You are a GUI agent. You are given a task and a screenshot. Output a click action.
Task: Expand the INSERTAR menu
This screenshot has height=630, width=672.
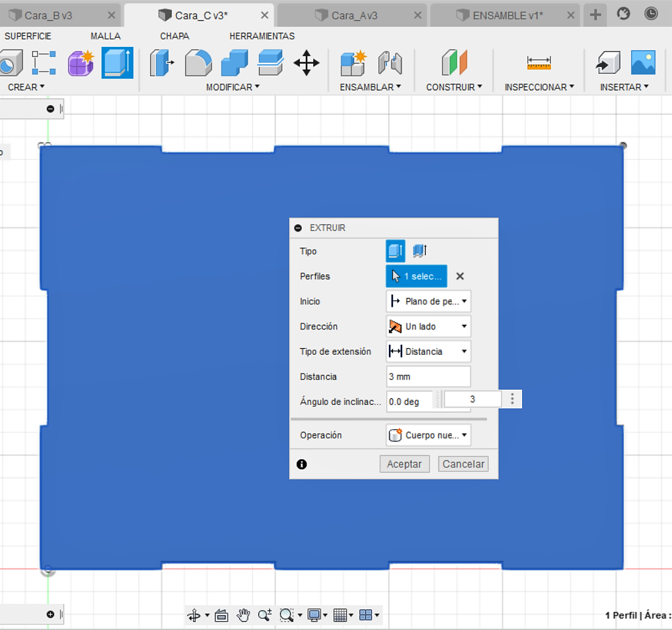[624, 87]
